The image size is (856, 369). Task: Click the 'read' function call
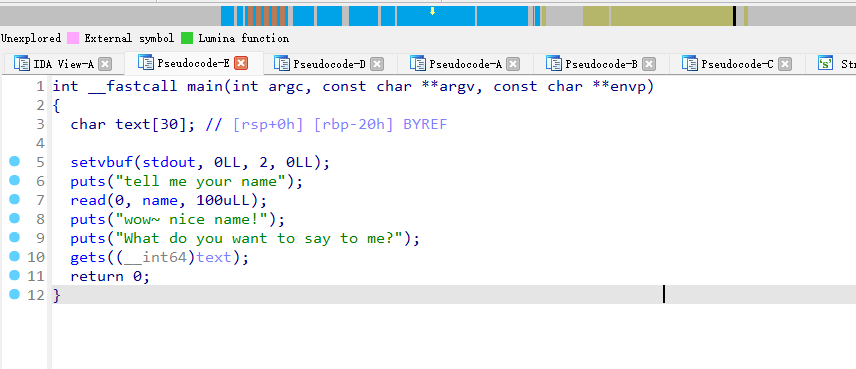tap(88, 200)
